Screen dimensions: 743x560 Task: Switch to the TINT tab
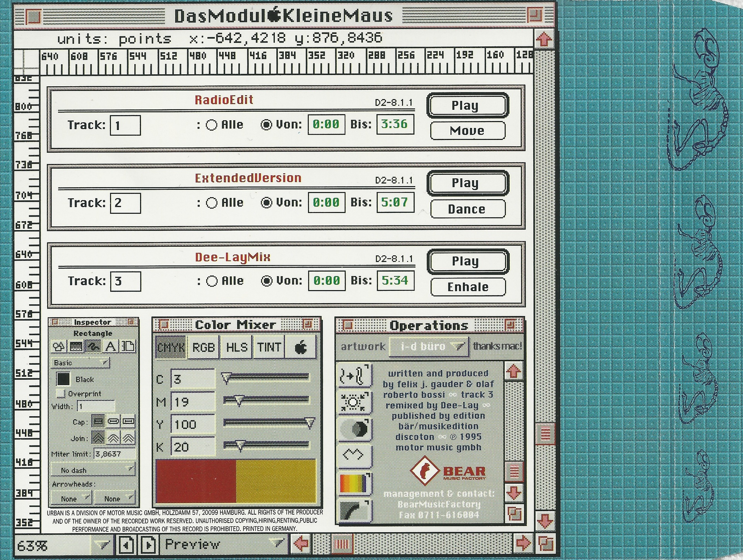pos(269,347)
